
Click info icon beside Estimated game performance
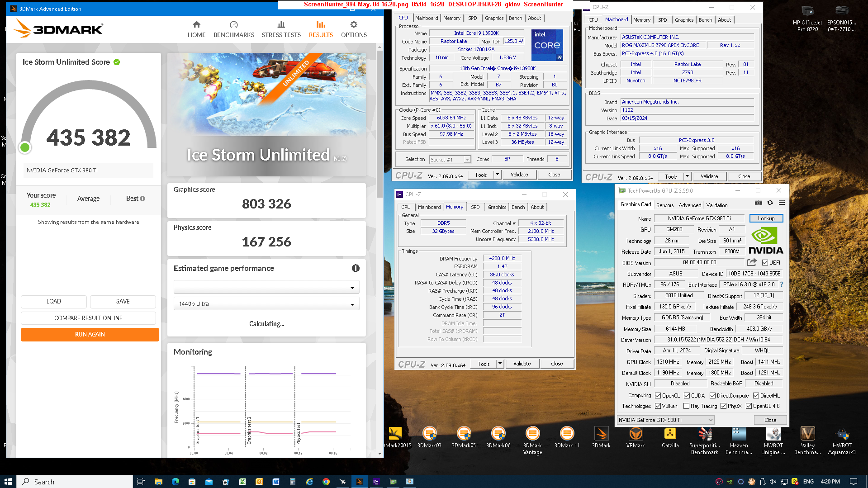click(x=356, y=268)
